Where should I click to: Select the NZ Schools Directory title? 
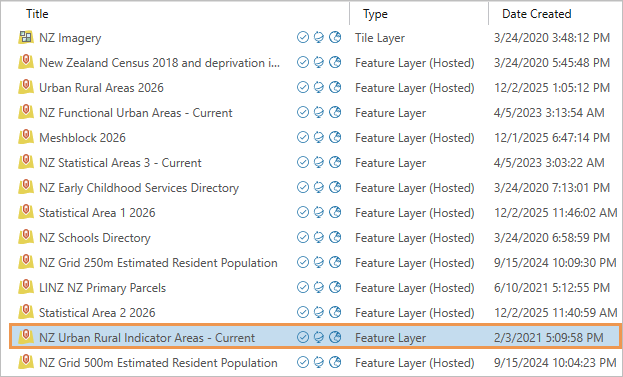pos(95,238)
